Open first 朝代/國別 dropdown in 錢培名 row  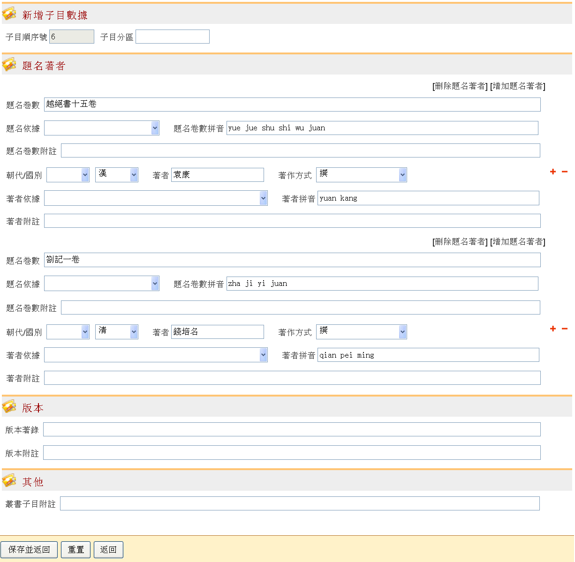click(68, 332)
